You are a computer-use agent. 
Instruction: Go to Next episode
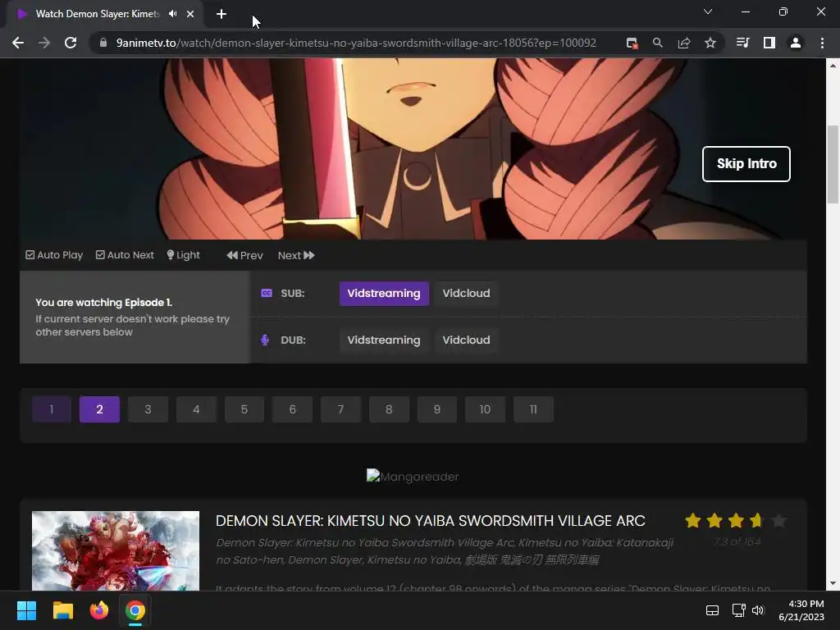pyautogui.click(x=296, y=256)
